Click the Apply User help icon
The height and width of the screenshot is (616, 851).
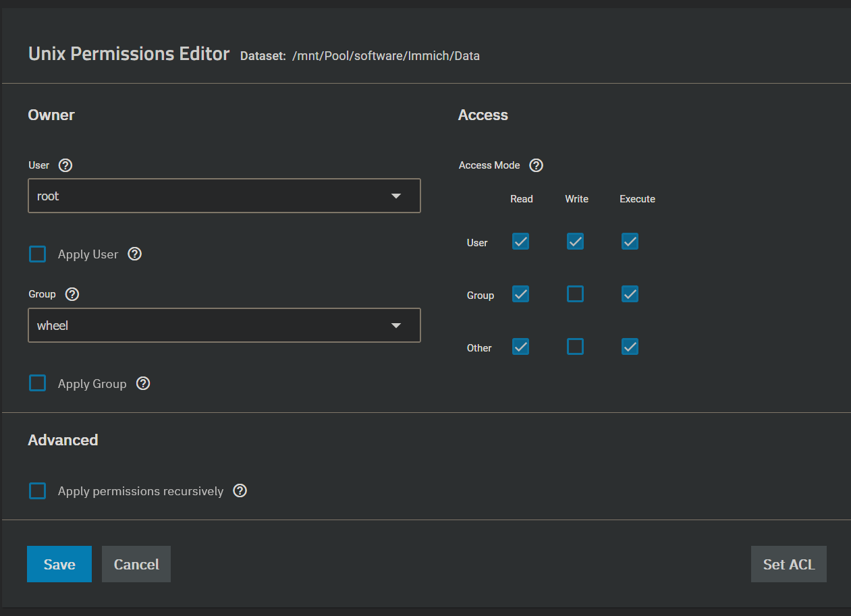135,254
